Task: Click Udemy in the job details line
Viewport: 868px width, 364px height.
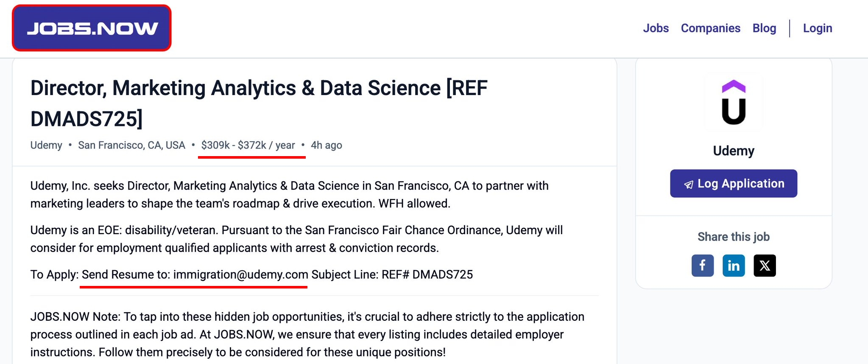Action: (46, 145)
